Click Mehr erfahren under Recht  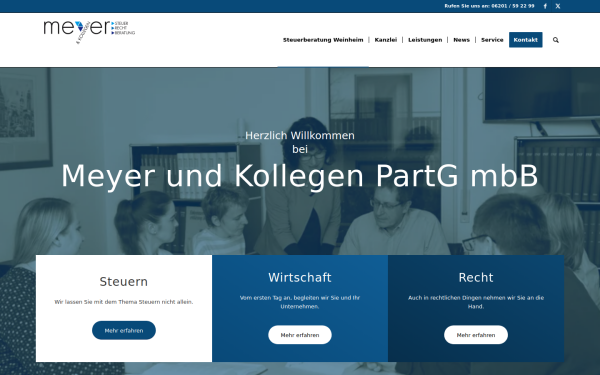pyautogui.click(x=476, y=335)
